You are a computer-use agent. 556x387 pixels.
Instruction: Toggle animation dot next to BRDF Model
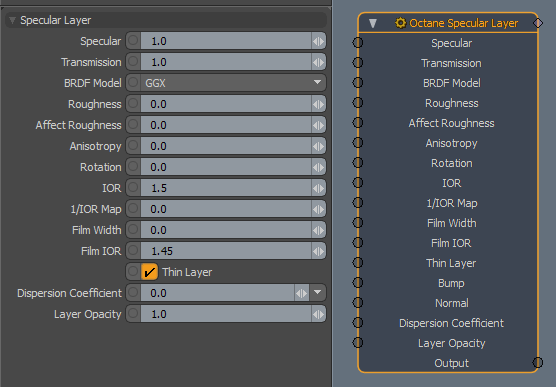click(x=133, y=82)
